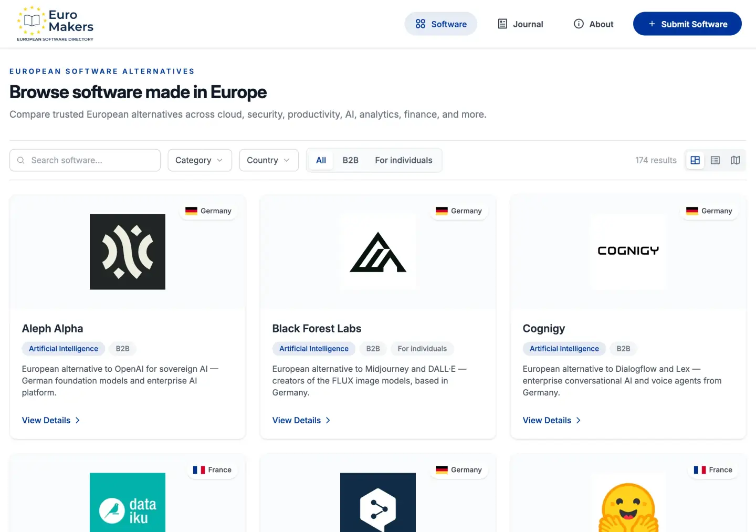This screenshot has width=756, height=532.
Task: Open the Journal page
Action: [520, 24]
